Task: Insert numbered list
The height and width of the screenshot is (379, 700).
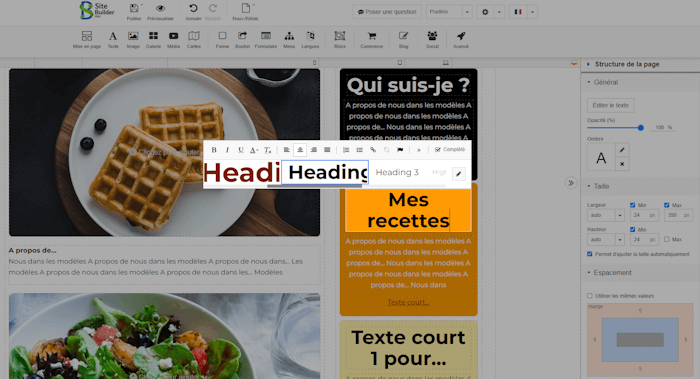Action: point(346,150)
